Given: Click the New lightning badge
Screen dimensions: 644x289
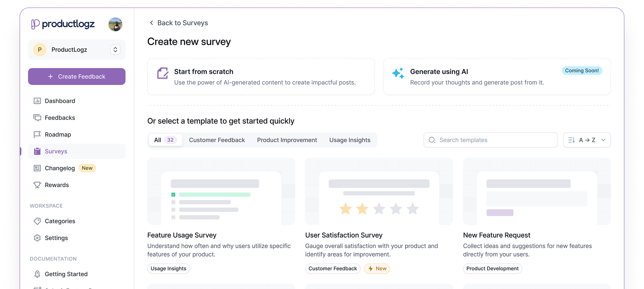Looking at the screenshot, I should pyautogui.click(x=377, y=269).
